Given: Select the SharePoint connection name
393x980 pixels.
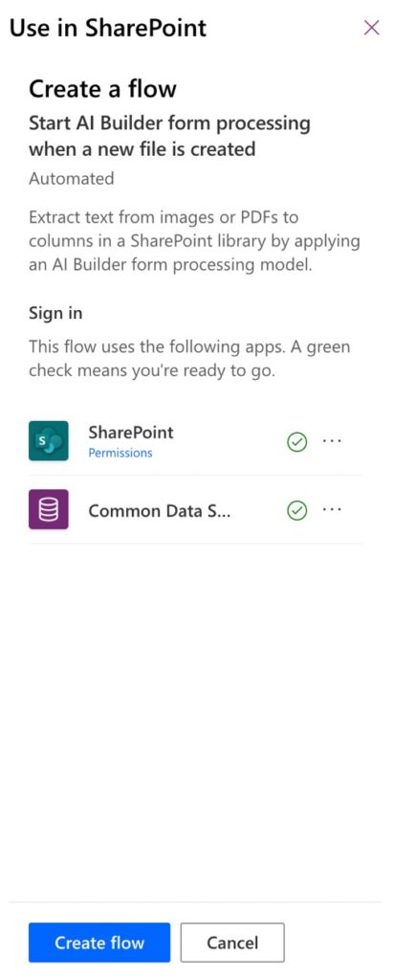Looking at the screenshot, I should coord(131,433).
